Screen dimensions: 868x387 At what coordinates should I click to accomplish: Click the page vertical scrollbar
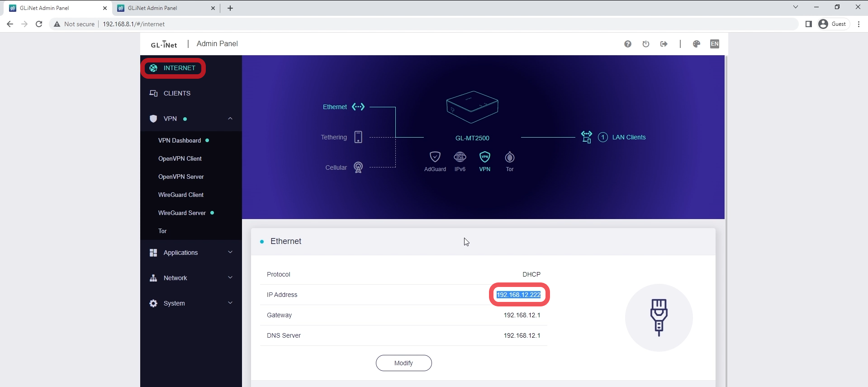pos(726,221)
